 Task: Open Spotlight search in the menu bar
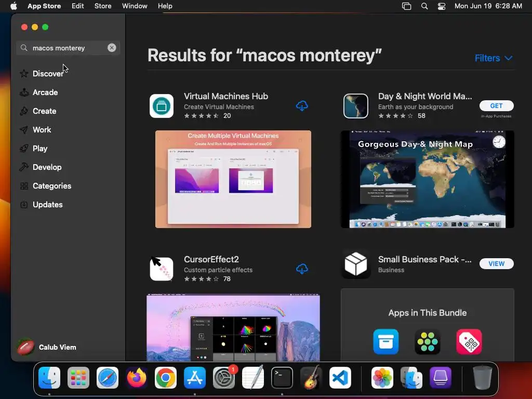coord(424,6)
